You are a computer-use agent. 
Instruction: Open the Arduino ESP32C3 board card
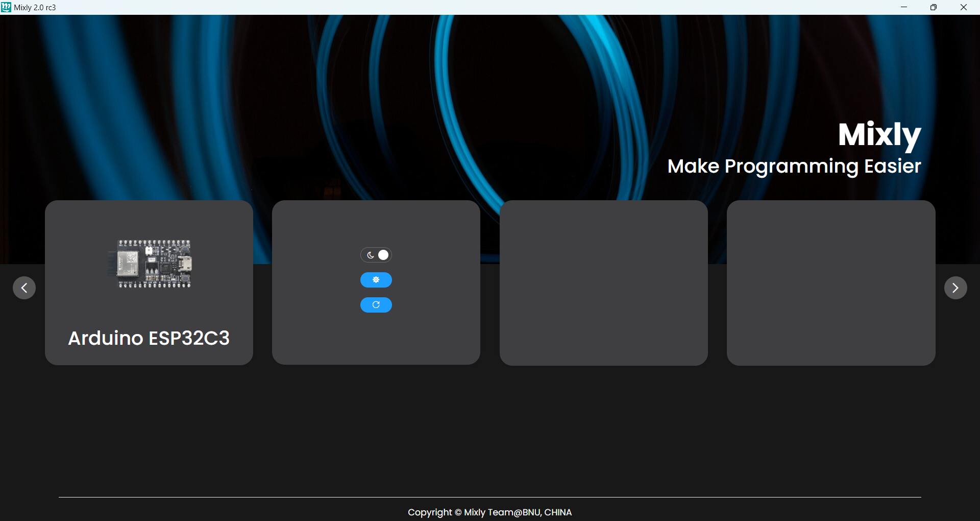149,282
